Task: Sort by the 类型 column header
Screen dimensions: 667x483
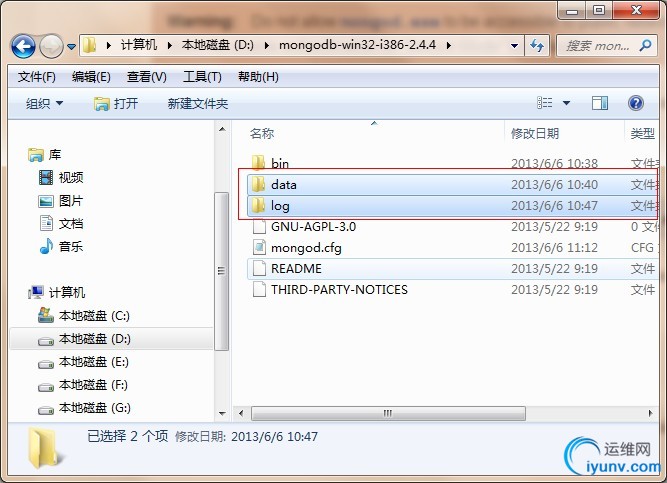Action: pos(642,134)
